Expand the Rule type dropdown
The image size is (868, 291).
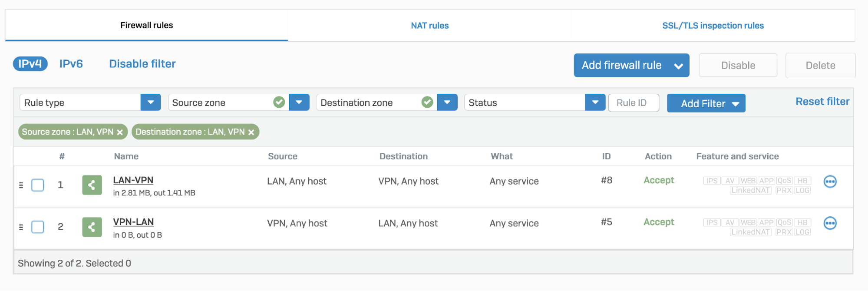pos(150,103)
